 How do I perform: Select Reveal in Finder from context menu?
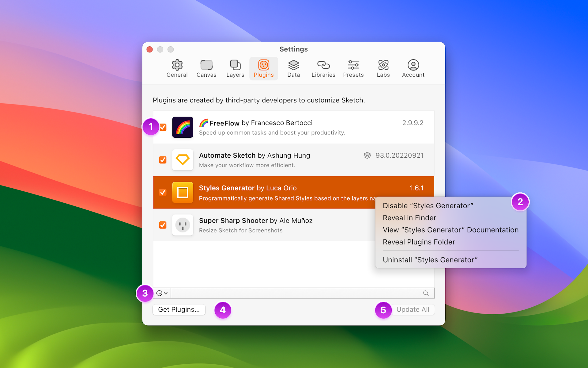[x=451, y=218]
